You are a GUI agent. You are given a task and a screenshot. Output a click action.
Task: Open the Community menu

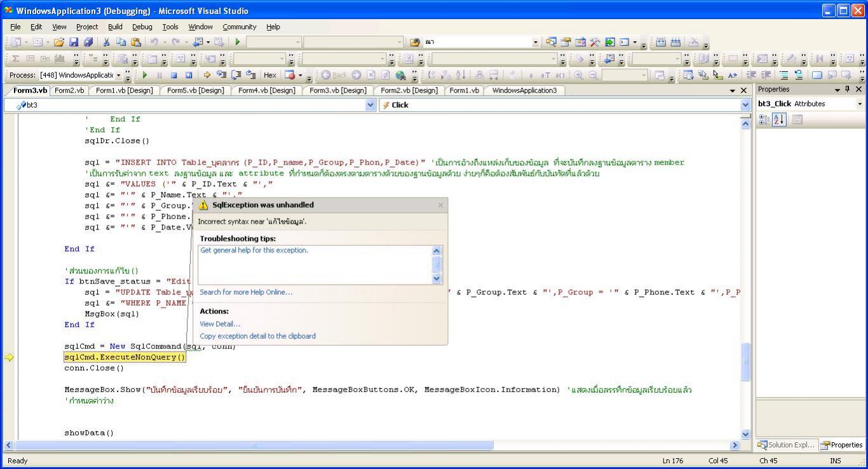tap(240, 27)
